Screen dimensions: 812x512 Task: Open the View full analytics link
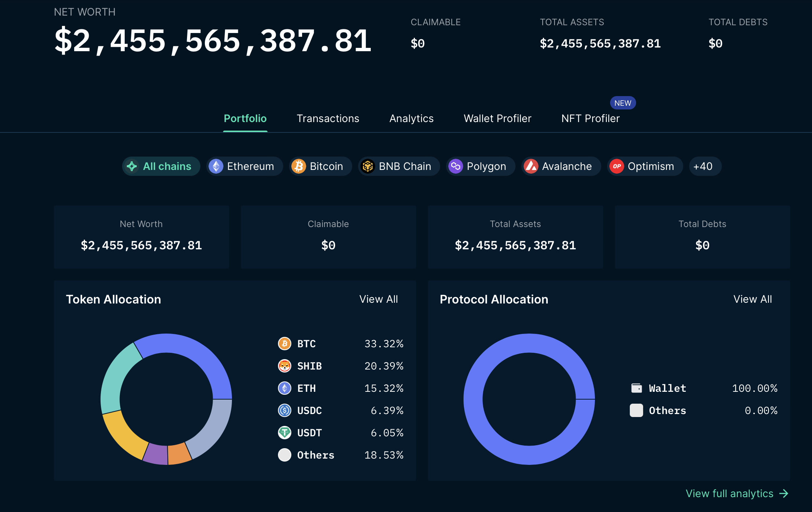729,493
